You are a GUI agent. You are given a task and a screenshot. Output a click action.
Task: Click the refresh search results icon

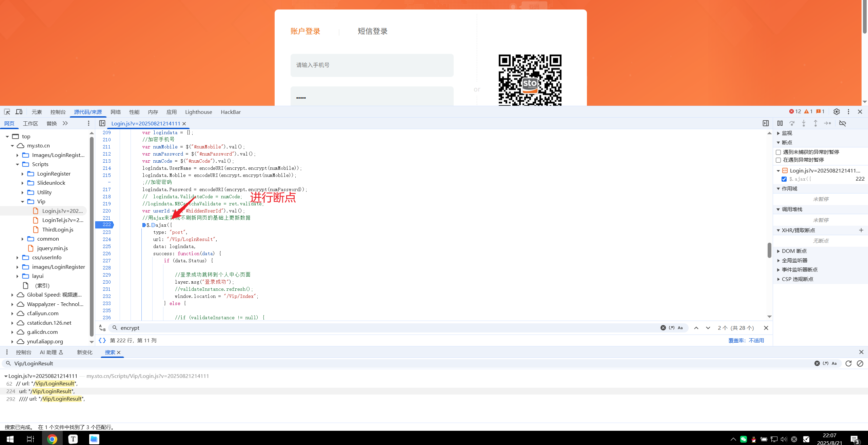[x=848, y=363]
